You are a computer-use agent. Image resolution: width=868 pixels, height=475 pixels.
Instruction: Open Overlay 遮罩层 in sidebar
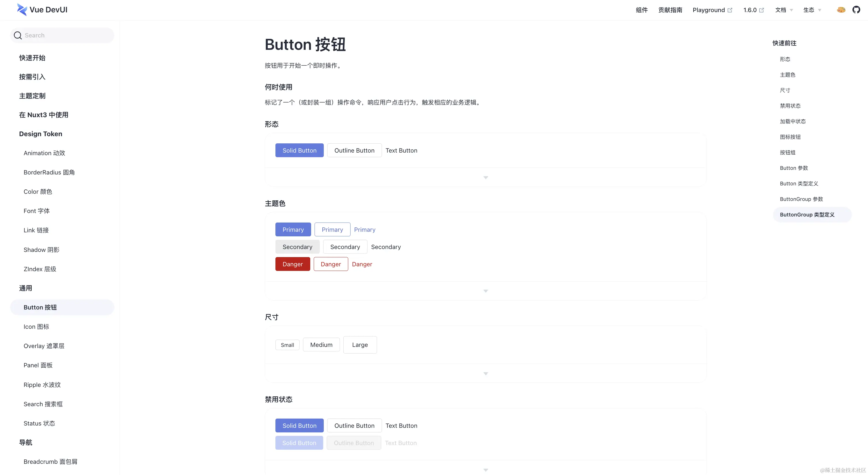point(44,346)
